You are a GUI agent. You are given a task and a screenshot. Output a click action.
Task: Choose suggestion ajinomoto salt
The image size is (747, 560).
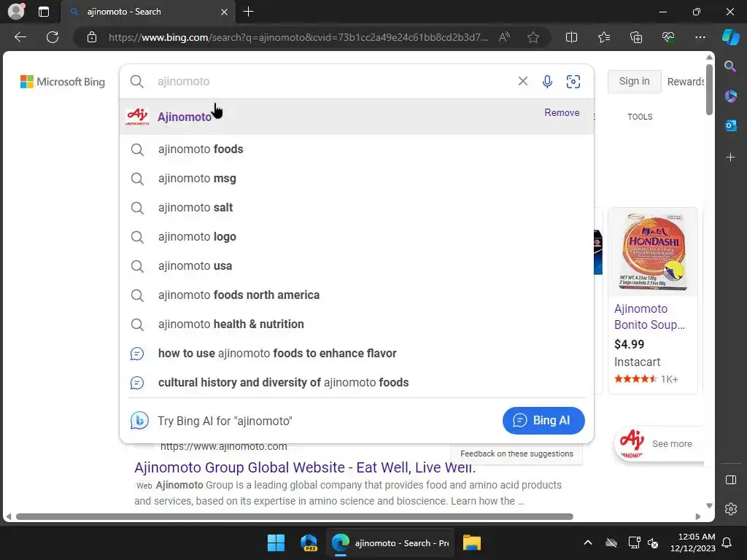[x=356, y=208]
